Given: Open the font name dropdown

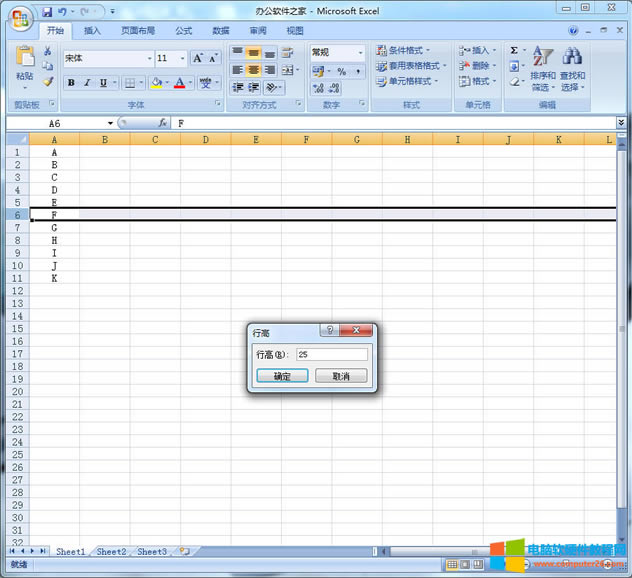Looking at the screenshot, I should click(150, 59).
